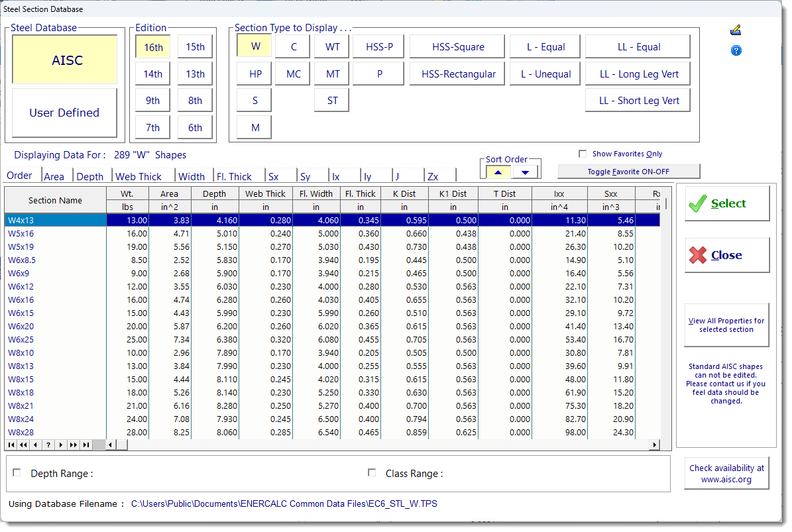
Task: Display ST section type
Action: [x=332, y=101]
